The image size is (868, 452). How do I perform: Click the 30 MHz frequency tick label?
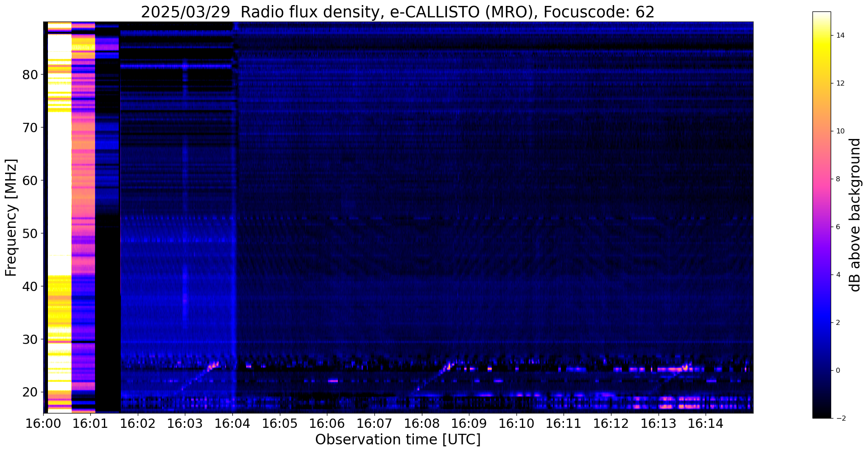[30, 339]
